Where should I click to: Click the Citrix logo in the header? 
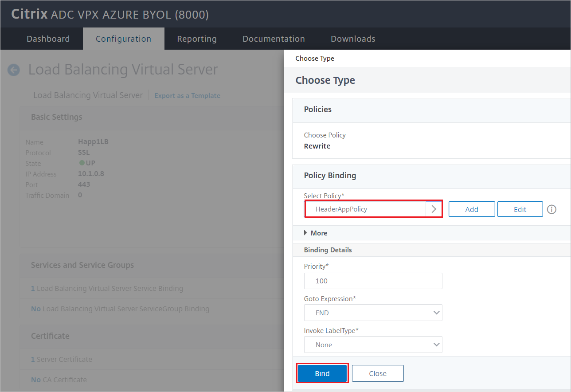[29, 14]
